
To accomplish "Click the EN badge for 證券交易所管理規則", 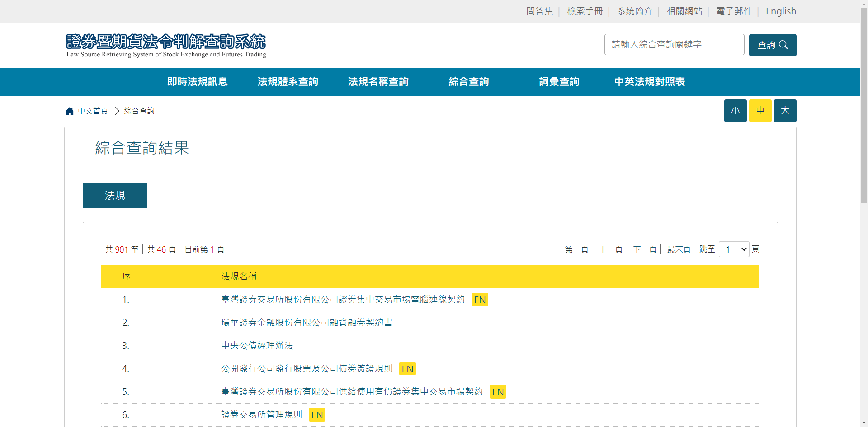I will click(x=317, y=415).
